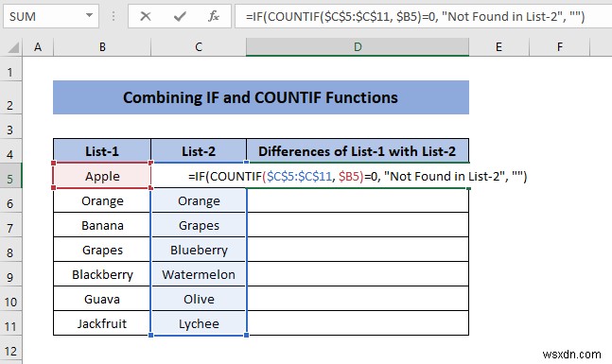Select the 'Guava' cell
Viewport: 612px width, 364px height.
(x=102, y=299)
